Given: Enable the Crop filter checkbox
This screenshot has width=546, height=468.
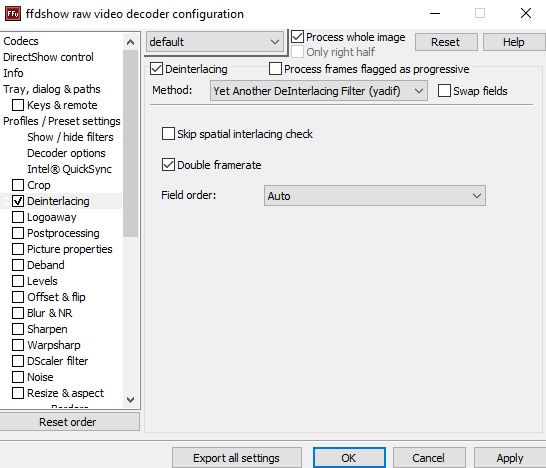Looking at the screenshot, I should (x=18, y=185).
